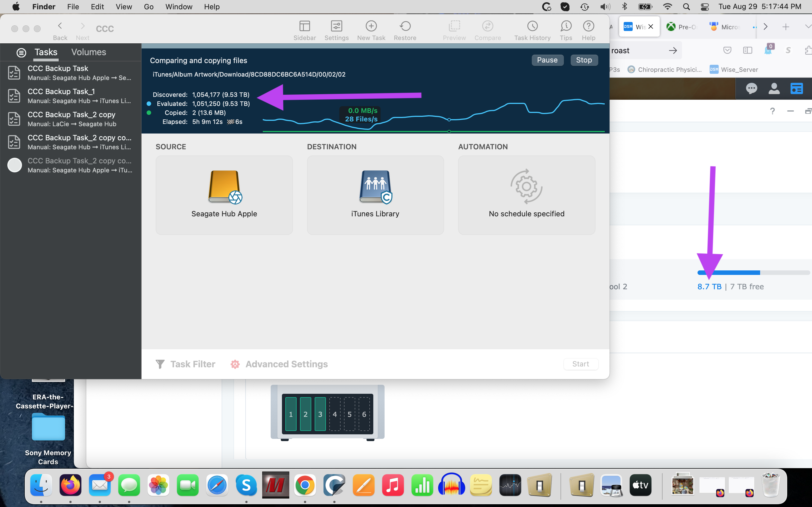Open CCC Settings from the toolbar
The image size is (812, 507).
(337, 30)
